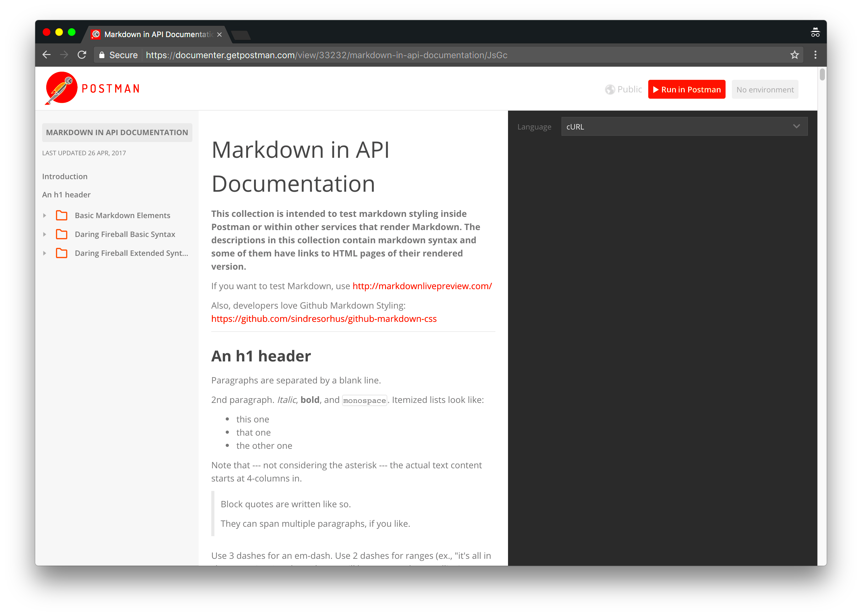Viewport: 862px width, 616px height.
Task: Click the browser back arrow
Action: click(46, 55)
